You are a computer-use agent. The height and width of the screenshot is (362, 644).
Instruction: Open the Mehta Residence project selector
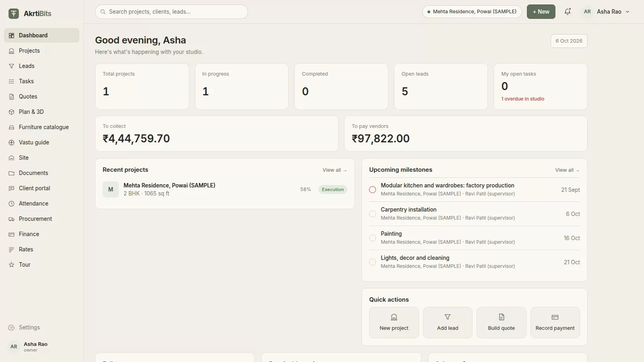click(x=472, y=12)
